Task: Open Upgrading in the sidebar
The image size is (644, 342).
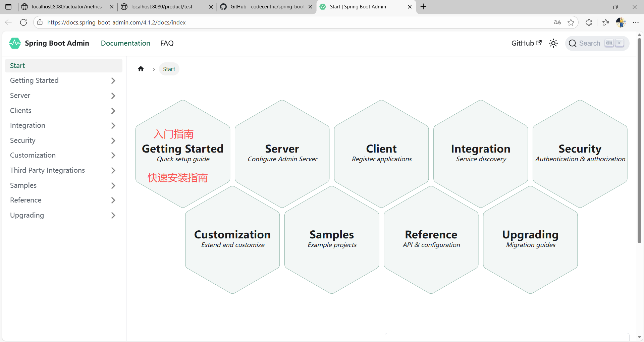Action: (x=27, y=215)
